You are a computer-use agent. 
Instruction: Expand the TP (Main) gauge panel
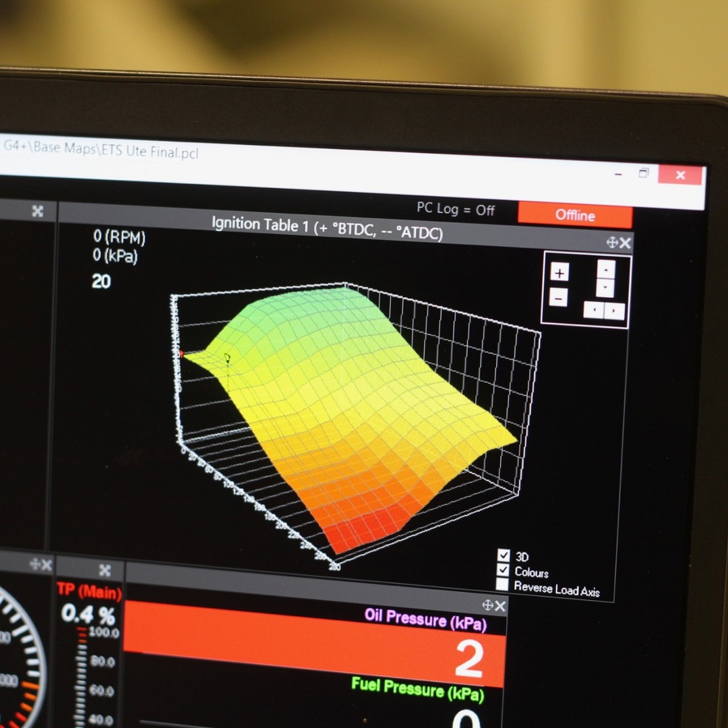tap(105, 570)
